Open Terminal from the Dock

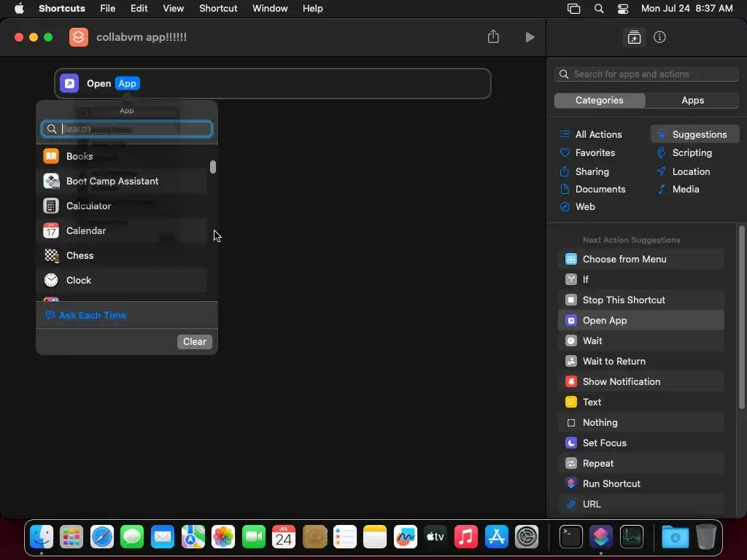(x=570, y=537)
